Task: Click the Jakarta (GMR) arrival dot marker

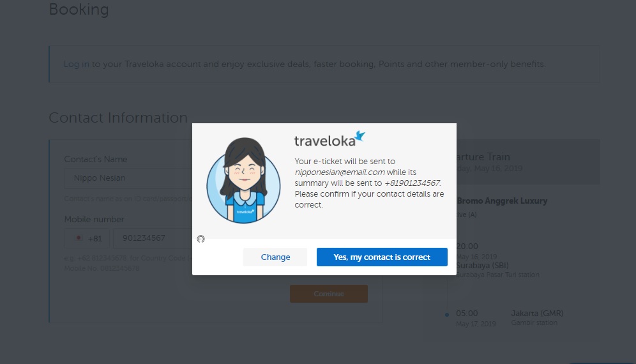Action: 447,314
